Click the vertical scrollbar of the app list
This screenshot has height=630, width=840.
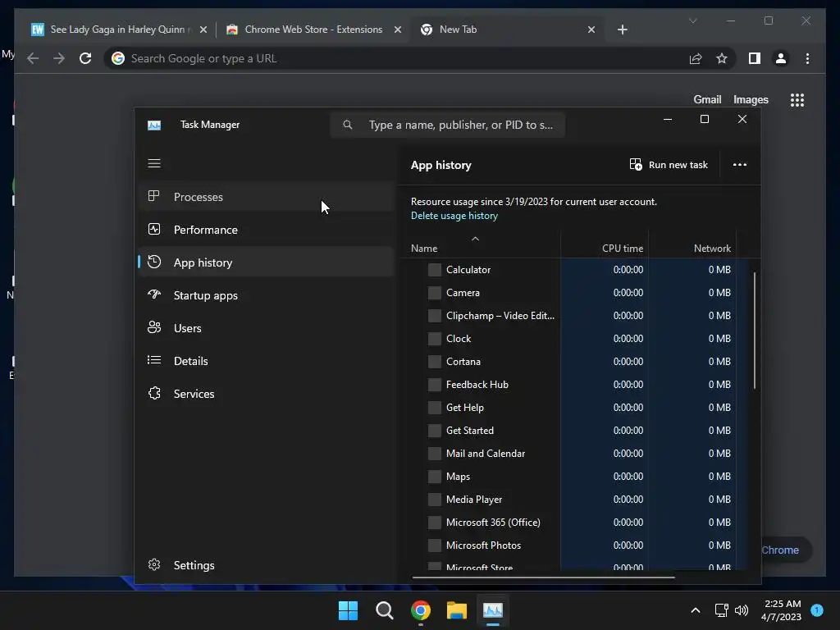coord(755,331)
